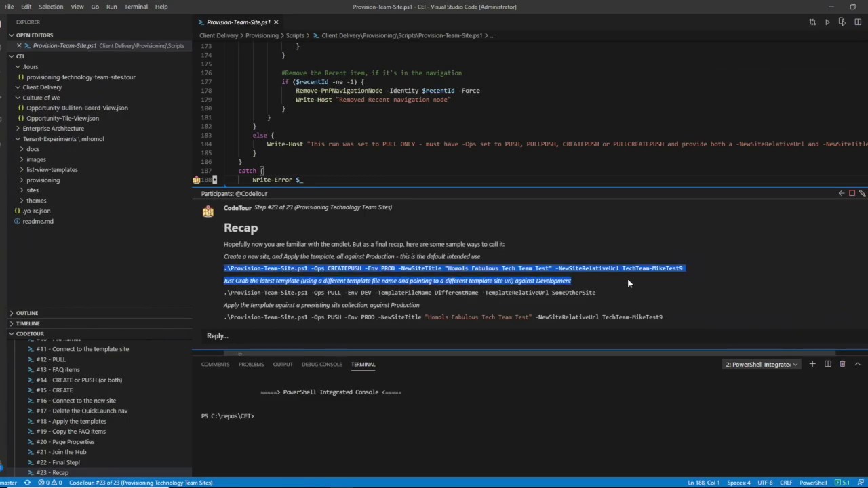The width and height of the screenshot is (868, 488).
Task: Switch to the Debug Console tab
Action: pos(321,364)
